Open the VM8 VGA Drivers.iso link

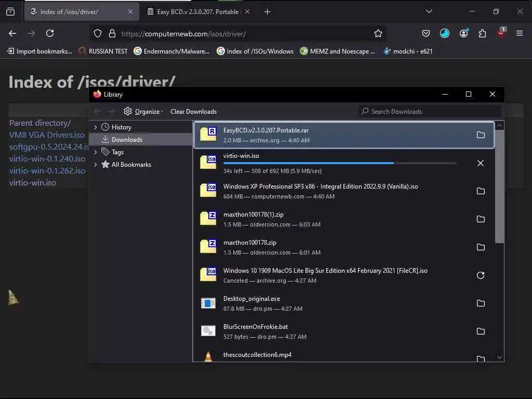(x=47, y=135)
